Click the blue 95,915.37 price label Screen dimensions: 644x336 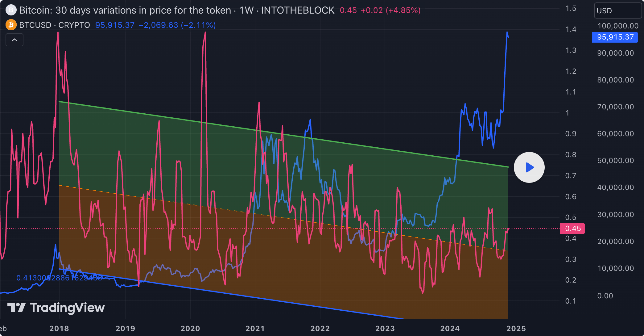[615, 37]
